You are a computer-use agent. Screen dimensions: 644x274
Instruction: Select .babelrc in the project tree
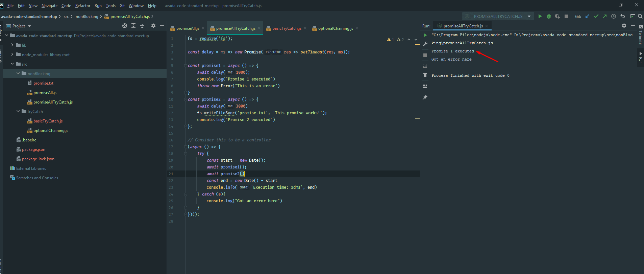pyautogui.click(x=29, y=140)
